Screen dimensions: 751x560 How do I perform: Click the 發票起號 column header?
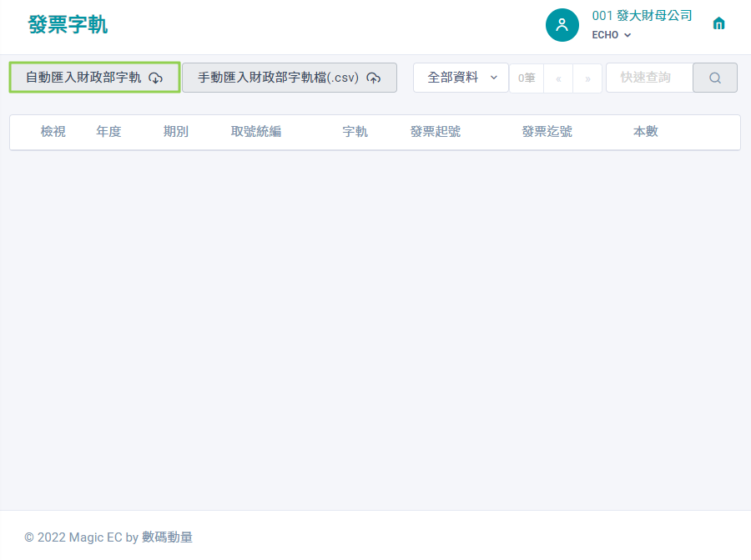[x=436, y=132]
